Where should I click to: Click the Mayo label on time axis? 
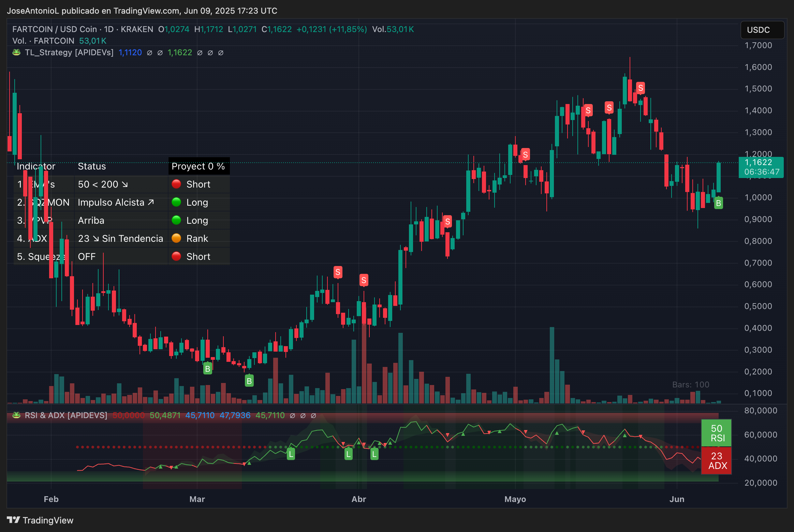(515, 499)
